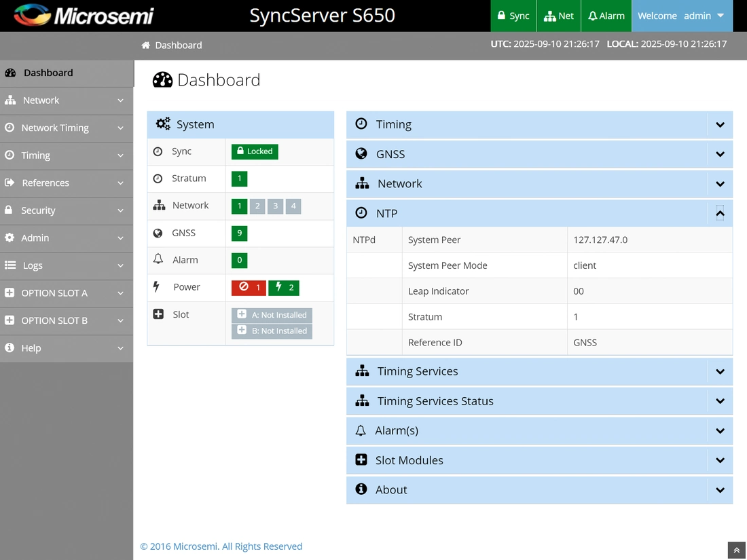
Task: Open the Admin sidebar menu
Action: [67, 238]
